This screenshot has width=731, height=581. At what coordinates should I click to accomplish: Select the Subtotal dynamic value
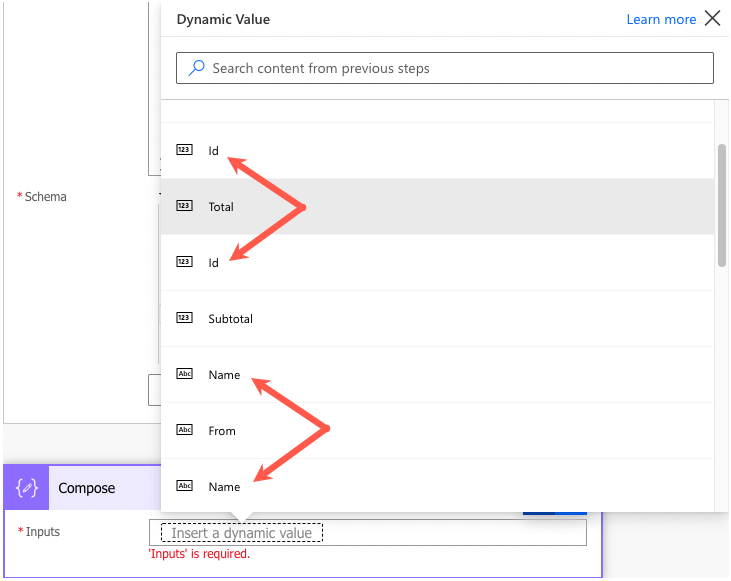coord(230,319)
